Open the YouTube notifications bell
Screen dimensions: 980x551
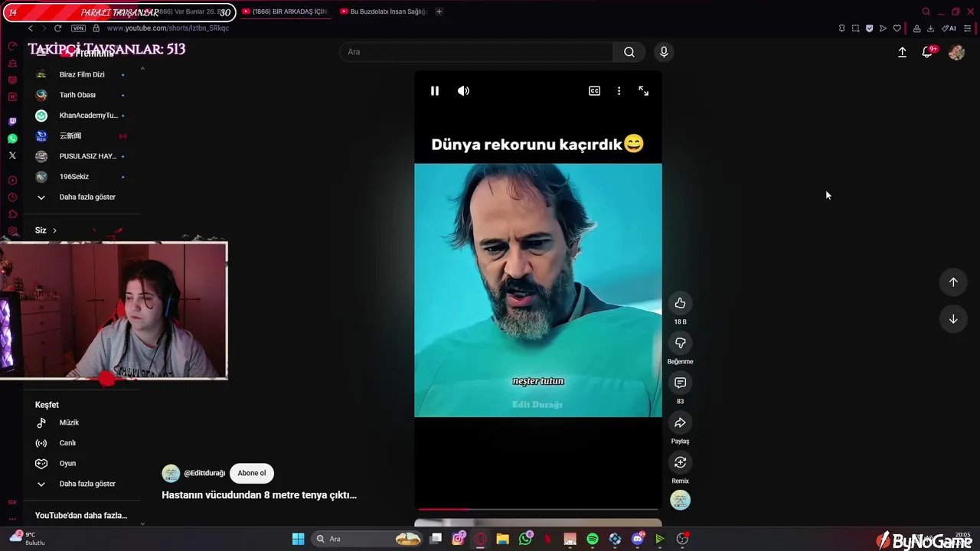[927, 52]
